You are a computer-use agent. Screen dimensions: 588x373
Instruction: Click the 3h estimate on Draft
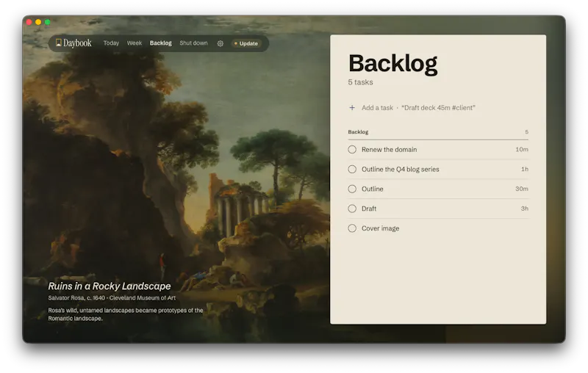coord(525,209)
